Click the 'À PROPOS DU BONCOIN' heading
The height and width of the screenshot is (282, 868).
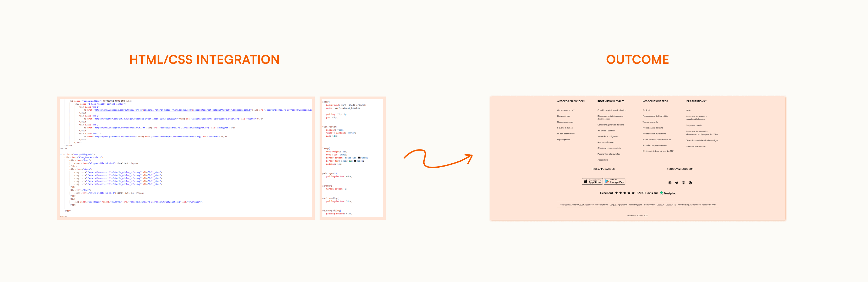571,101
